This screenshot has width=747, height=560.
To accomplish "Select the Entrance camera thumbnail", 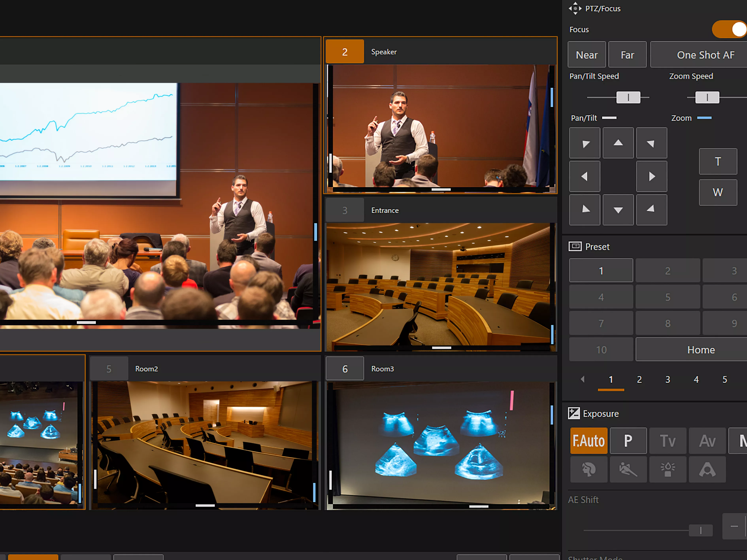I will tap(440, 286).
